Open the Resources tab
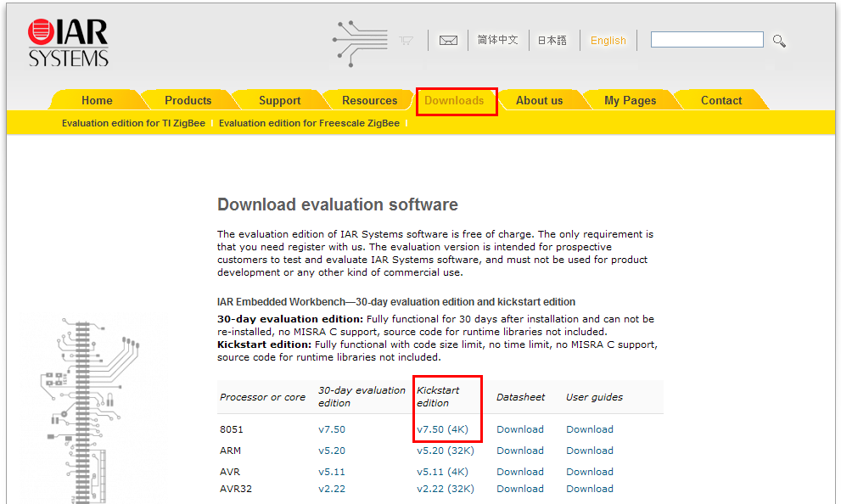The height and width of the screenshot is (504, 841). pyautogui.click(x=369, y=100)
